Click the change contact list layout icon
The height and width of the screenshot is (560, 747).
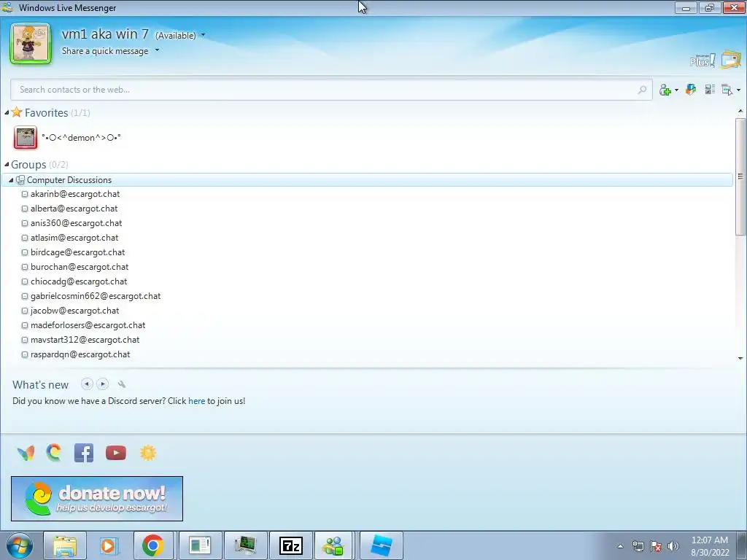(710, 89)
